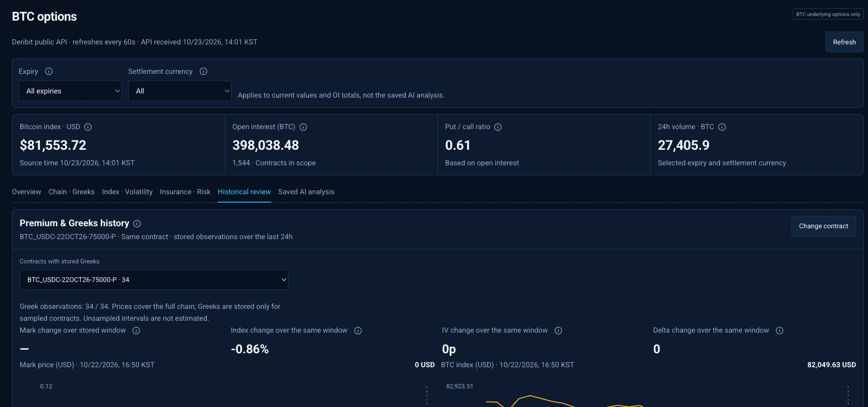Click the index change value -0.86%
The width and height of the screenshot is (868, 407).
(x=250, y=349)
